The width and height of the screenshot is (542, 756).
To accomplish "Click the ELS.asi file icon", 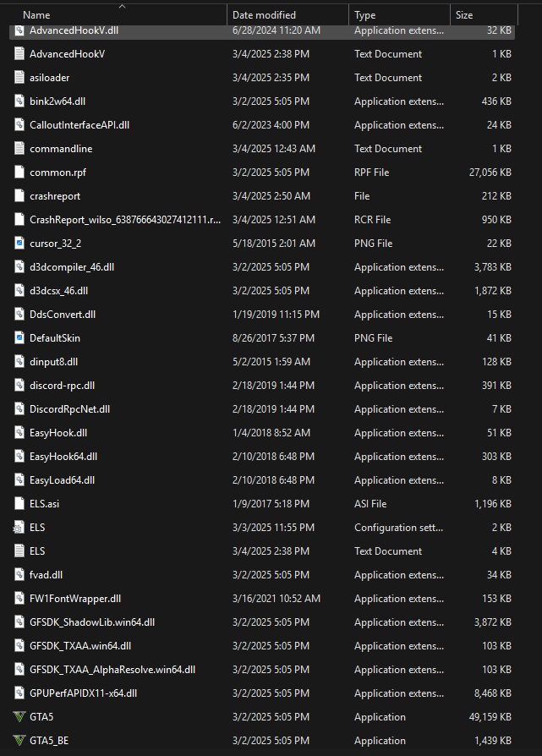I will click(x=19, y=504).
